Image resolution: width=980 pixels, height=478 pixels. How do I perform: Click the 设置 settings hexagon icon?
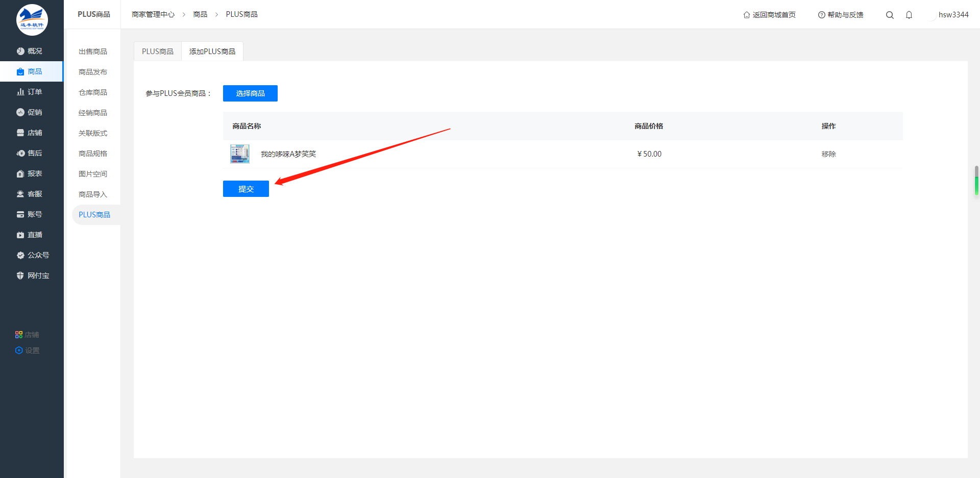[19, 350]
